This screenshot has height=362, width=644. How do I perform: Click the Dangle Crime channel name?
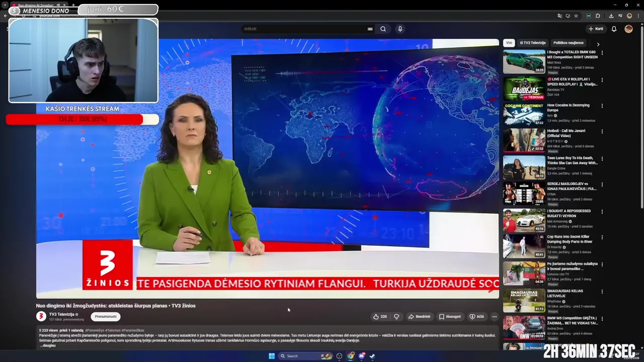tap(557, 168)
